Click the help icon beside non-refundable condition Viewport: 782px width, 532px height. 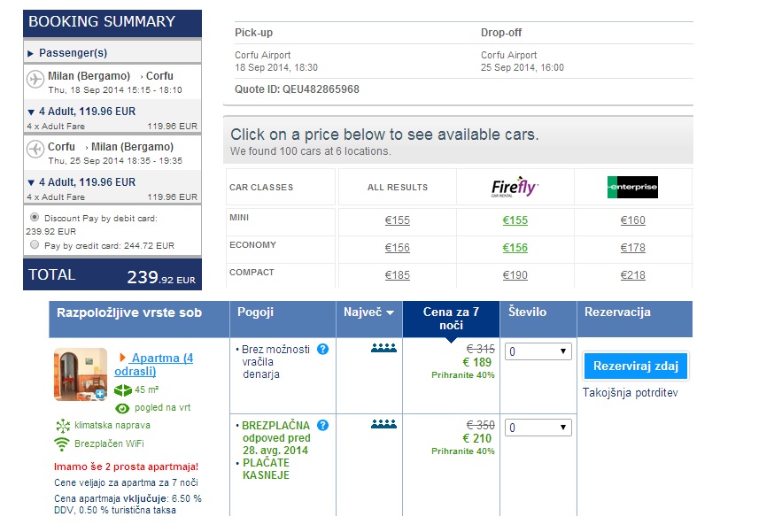pos(322,350)
